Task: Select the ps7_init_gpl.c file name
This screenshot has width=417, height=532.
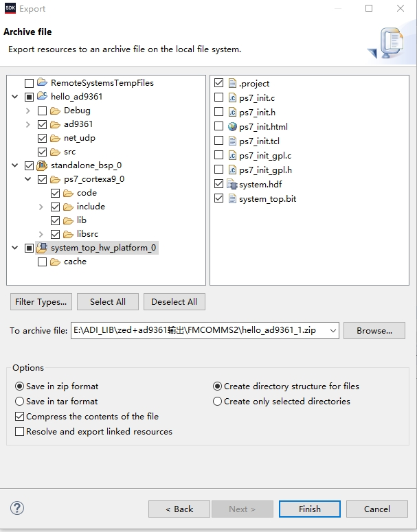Action: (x=265, y=156)
